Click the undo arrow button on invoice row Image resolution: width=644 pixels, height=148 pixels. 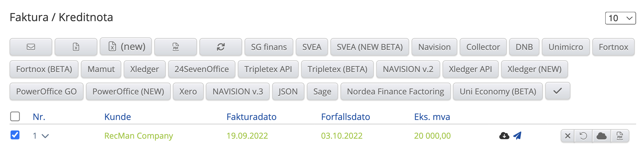[x=583, y=136]
